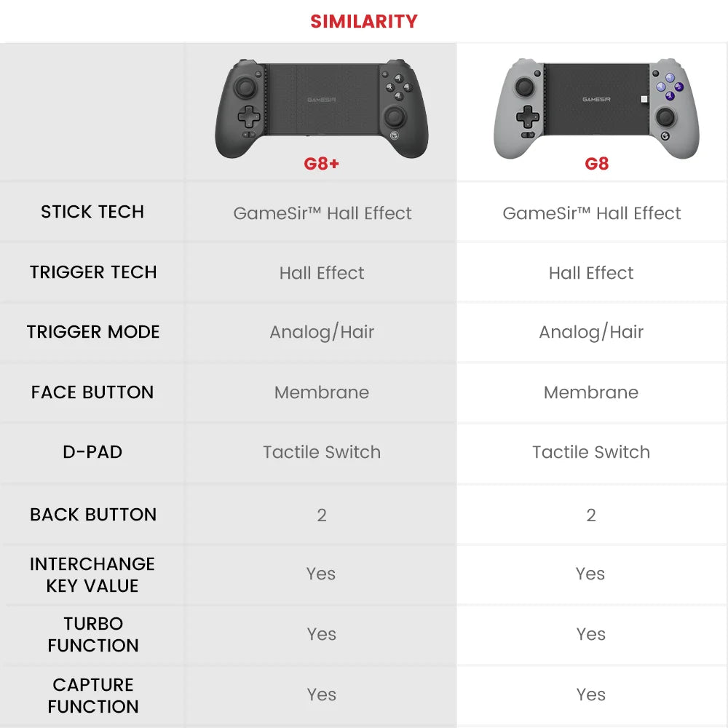Select the TRIGGER MODE row label
The height and width of the screenshot is (728, 728).
tap(93, 332)
